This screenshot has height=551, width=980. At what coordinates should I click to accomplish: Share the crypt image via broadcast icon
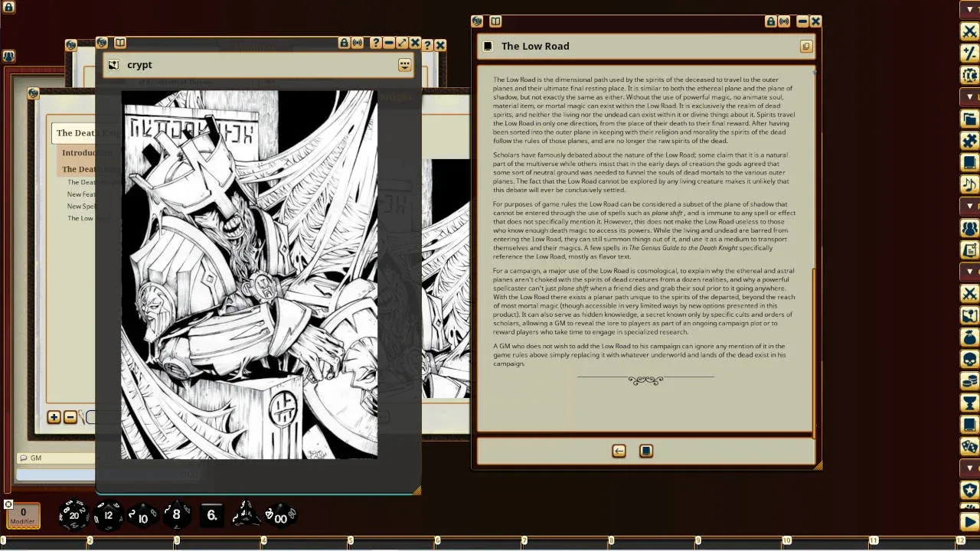358,44
